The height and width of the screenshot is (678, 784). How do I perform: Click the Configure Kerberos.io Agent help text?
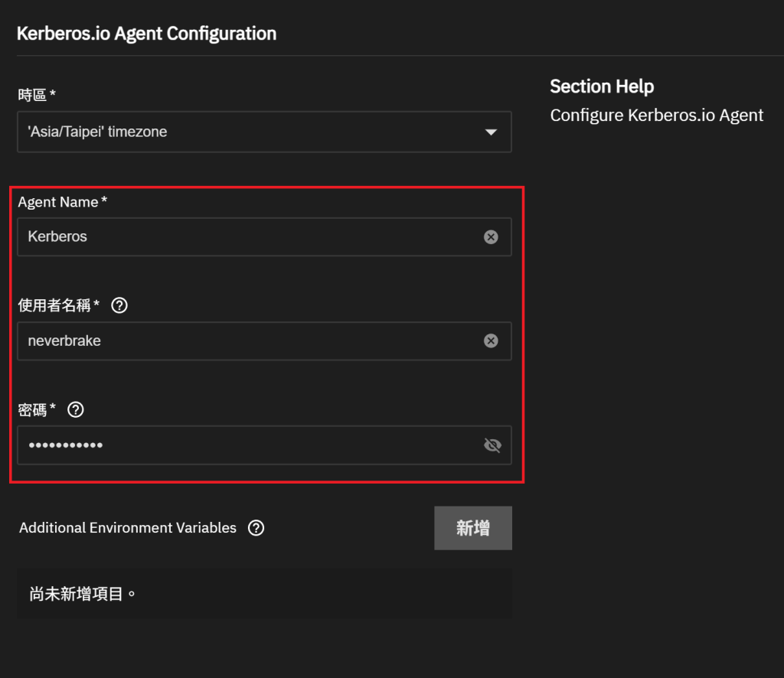click(x=656, y=116)
